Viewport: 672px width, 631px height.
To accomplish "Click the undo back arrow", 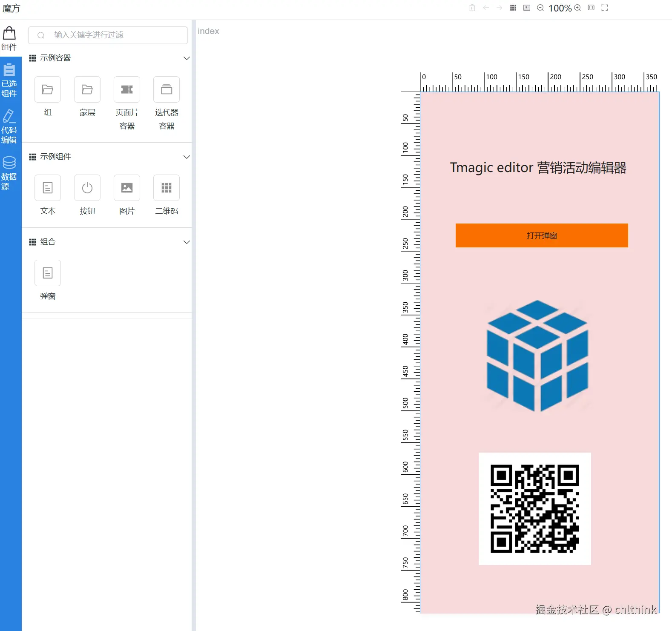I will [x=486, y=8].
